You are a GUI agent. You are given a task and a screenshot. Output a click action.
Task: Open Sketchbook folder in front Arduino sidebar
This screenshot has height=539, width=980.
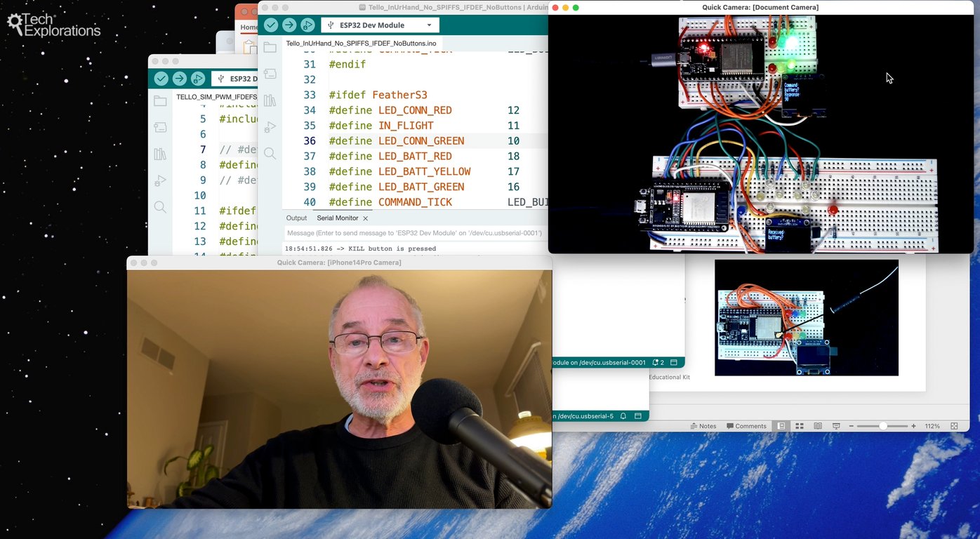270,48
